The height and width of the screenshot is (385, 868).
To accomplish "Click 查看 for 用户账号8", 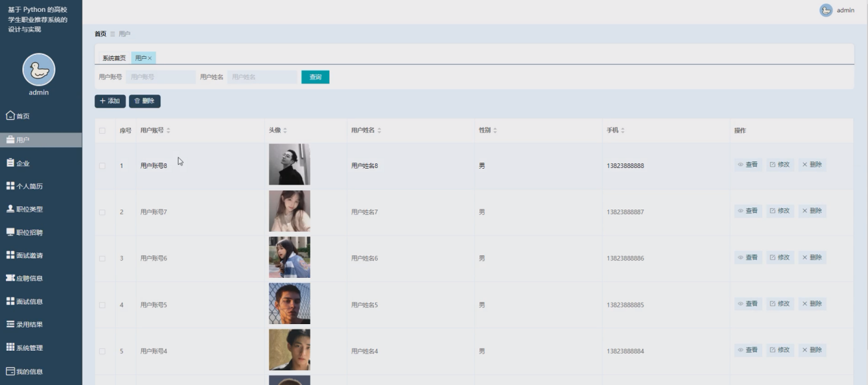I will point(748,165).
